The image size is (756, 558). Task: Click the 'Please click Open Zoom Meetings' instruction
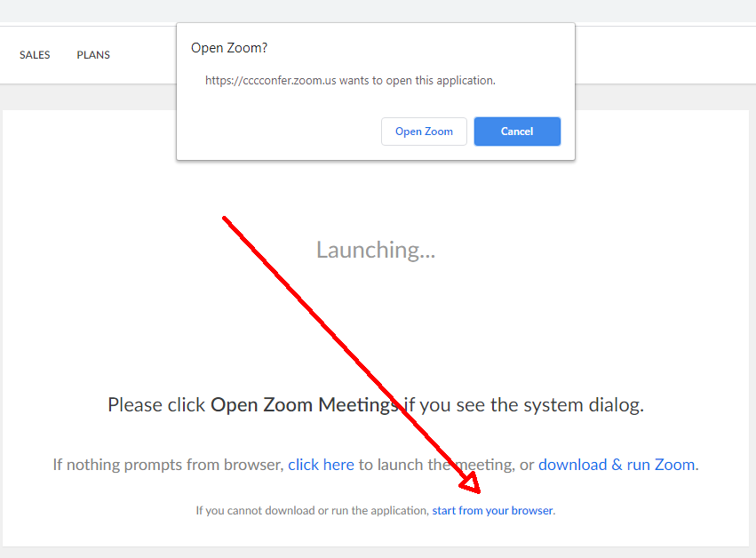tap(376, 404)
